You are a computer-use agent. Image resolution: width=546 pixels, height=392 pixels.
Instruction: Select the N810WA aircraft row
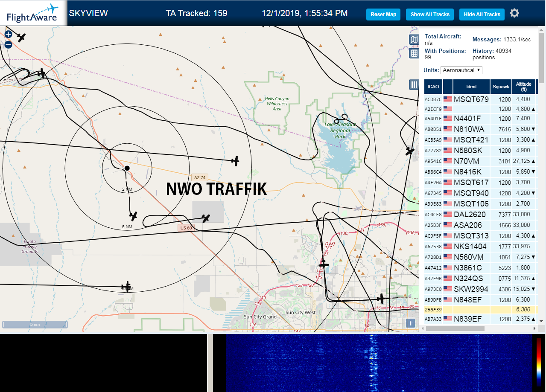pos(481,129)
